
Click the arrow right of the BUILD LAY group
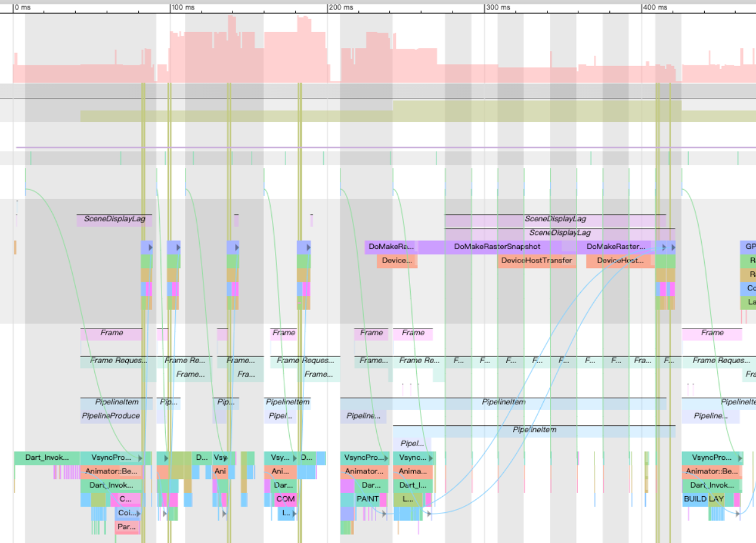738,513
